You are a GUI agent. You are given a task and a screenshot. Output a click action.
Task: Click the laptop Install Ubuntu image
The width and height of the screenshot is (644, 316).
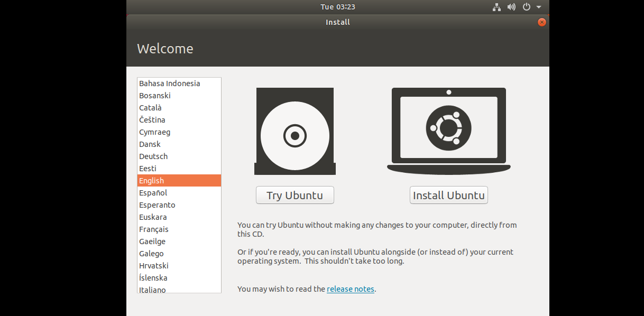point(449,131)
